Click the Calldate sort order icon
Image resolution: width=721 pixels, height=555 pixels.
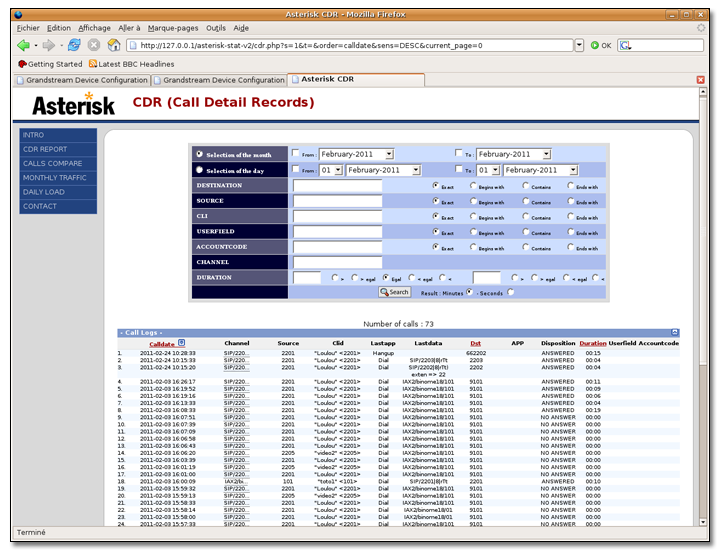181,343
